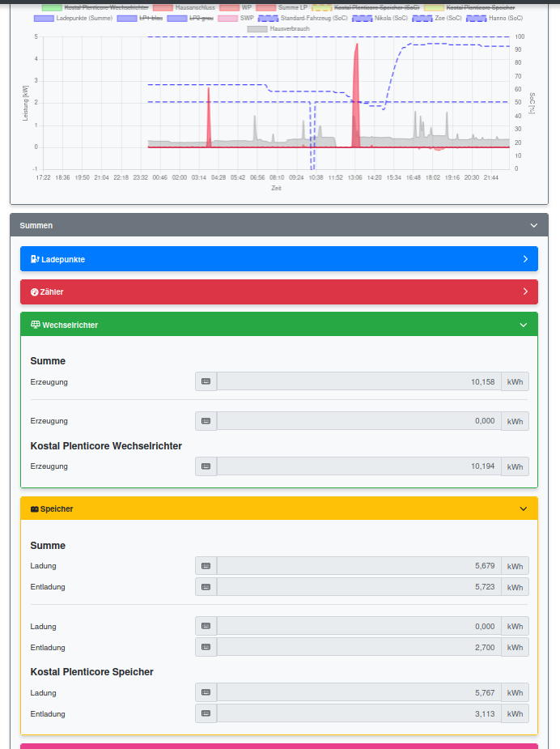The width and height of the screenshot is (560, 749).
Task: Click the Zähler header label
Action: [x=52, y=292]
